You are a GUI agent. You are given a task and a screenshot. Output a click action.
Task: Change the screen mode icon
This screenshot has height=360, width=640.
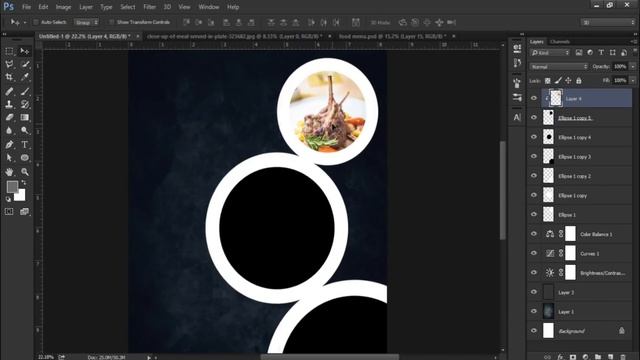(24, 211)
